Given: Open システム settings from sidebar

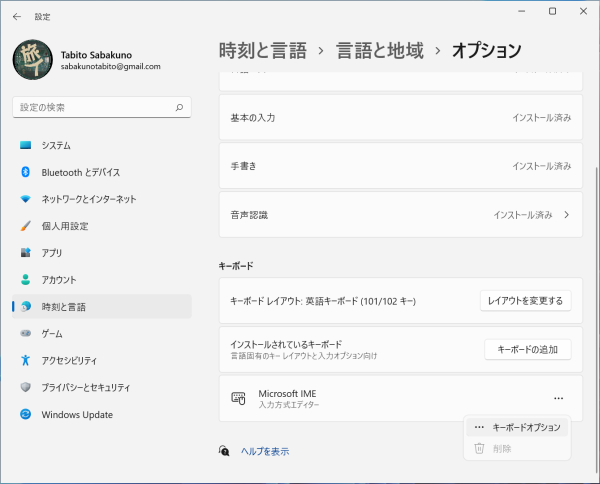Looking at the screenshot, I should [102, 145].
